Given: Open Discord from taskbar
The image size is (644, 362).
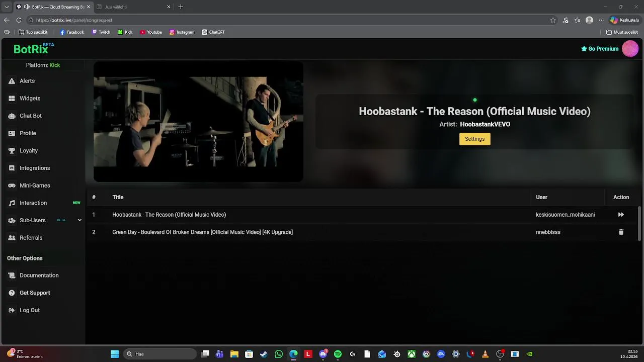Looking at the screenshot, I should click(x=323, y=354).
